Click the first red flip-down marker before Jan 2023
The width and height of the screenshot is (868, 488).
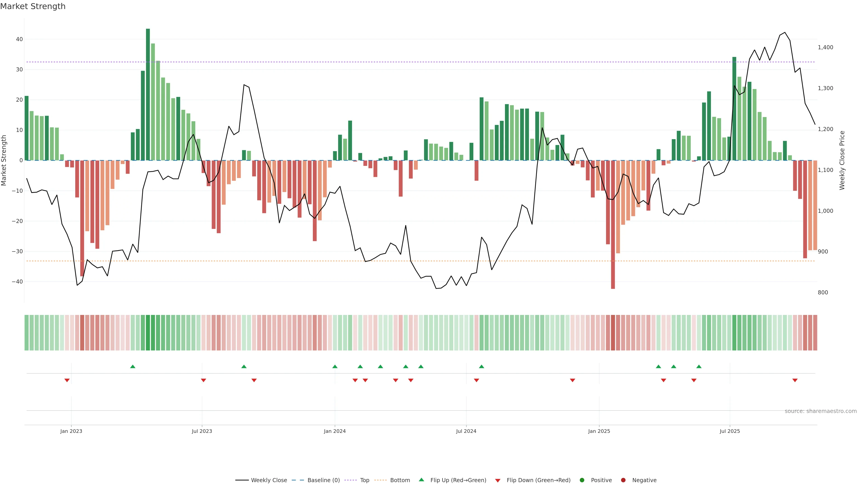click(67, 380)
